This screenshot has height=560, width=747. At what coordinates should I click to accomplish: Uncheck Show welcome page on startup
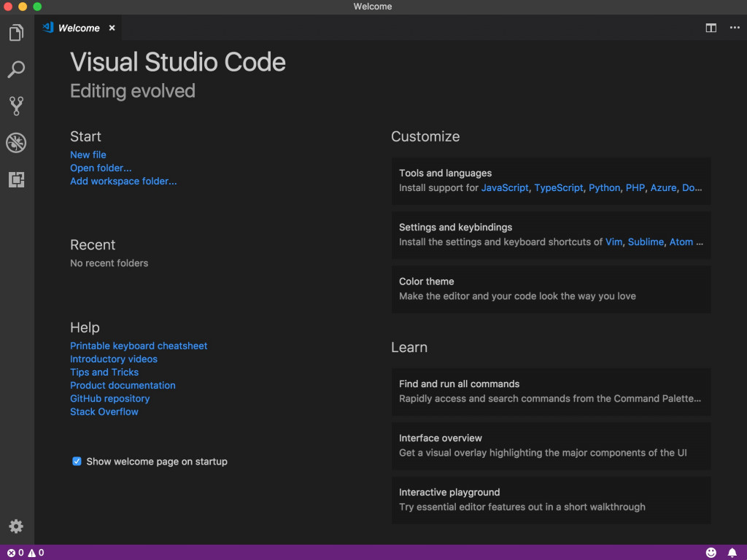point(77,462)
